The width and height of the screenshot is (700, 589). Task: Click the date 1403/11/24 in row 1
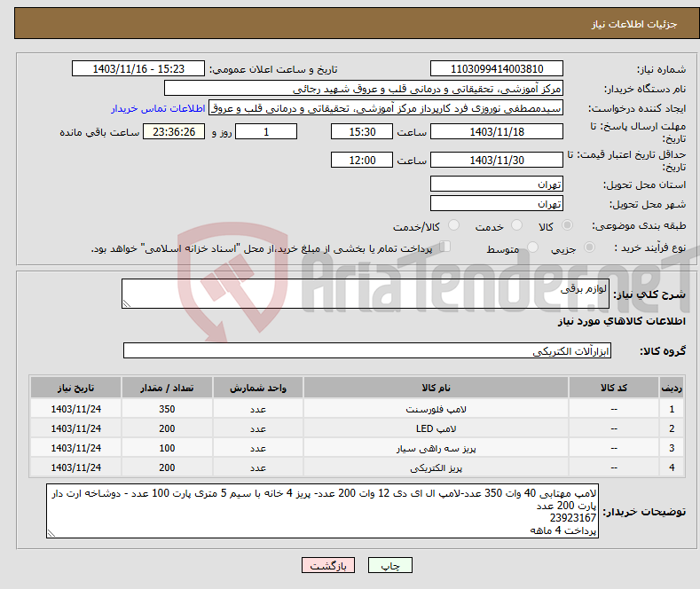(x=76, y=409)
